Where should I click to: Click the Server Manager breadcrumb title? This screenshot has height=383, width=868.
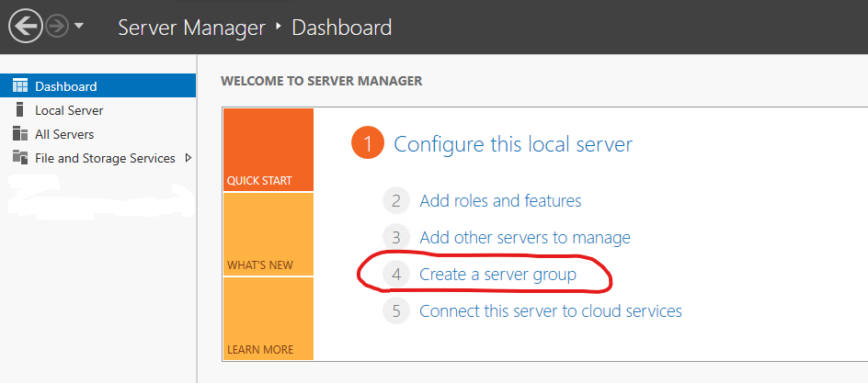coord(191,27)
